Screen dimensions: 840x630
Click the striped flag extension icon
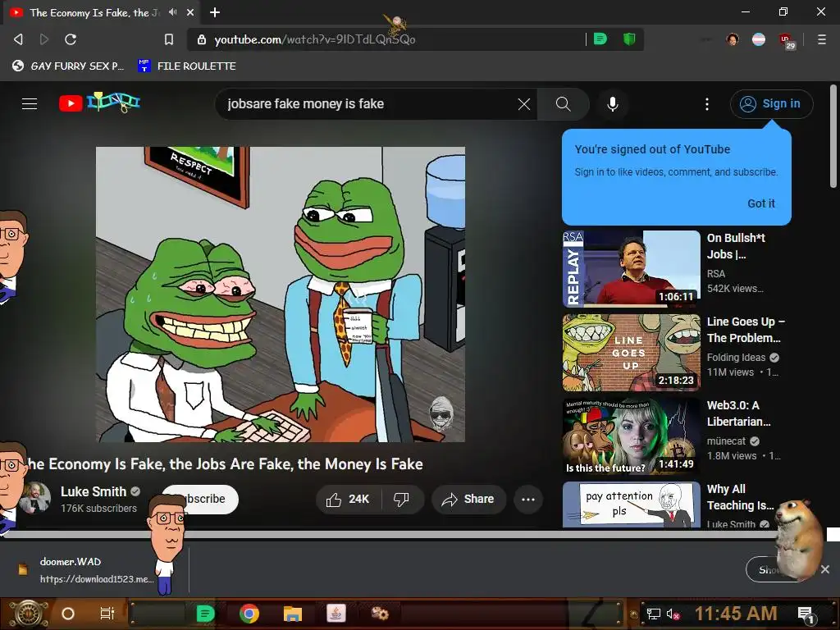[x=759, y=39]
